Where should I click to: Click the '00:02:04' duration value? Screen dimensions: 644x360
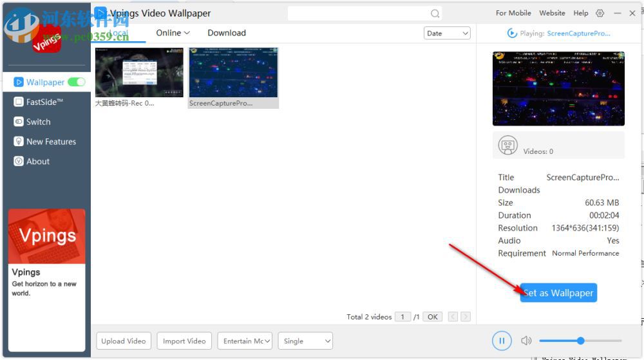[604, 215]
